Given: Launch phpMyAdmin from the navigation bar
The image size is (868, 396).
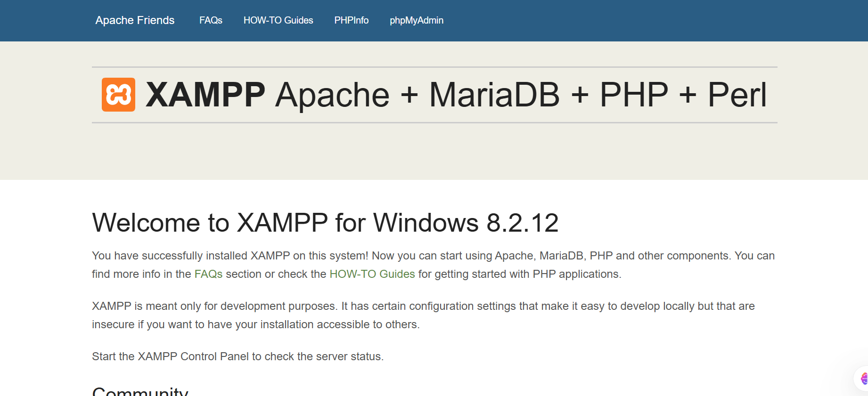Looking at the screenshot, I should 417,20.
